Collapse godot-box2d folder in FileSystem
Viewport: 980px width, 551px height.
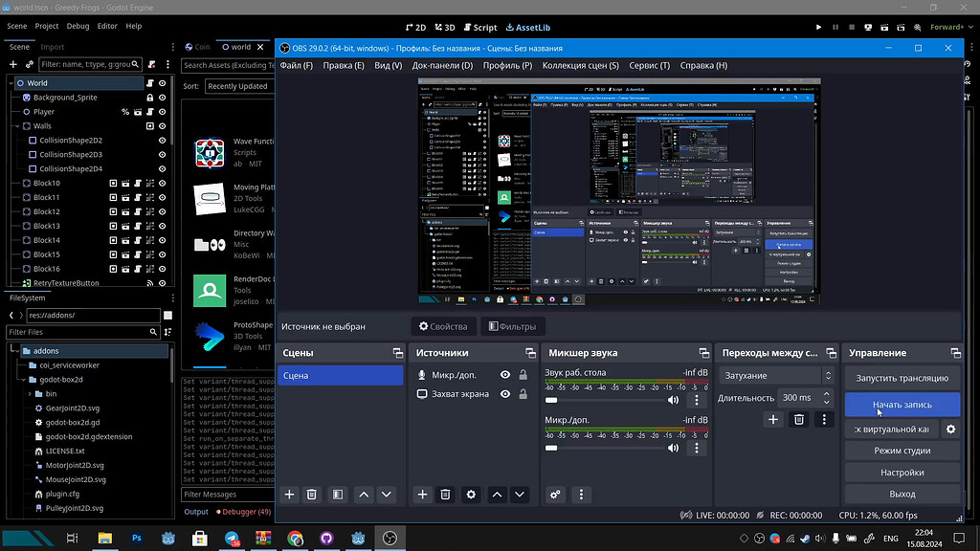tap(23, 379)
